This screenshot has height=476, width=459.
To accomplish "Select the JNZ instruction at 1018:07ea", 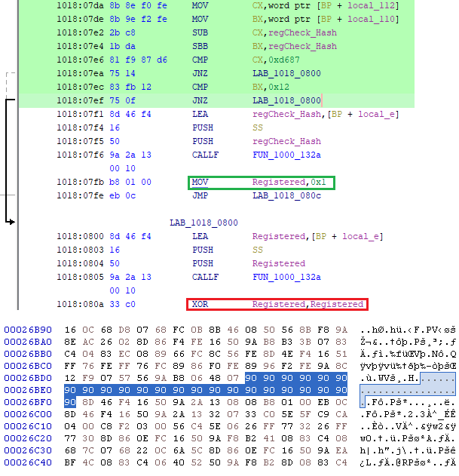I will (x=200, y=74).
